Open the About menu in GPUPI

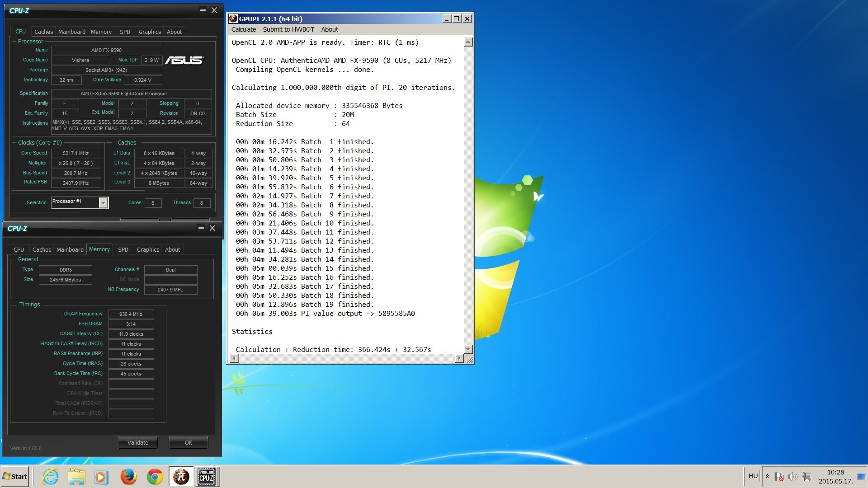click(330, 29)
